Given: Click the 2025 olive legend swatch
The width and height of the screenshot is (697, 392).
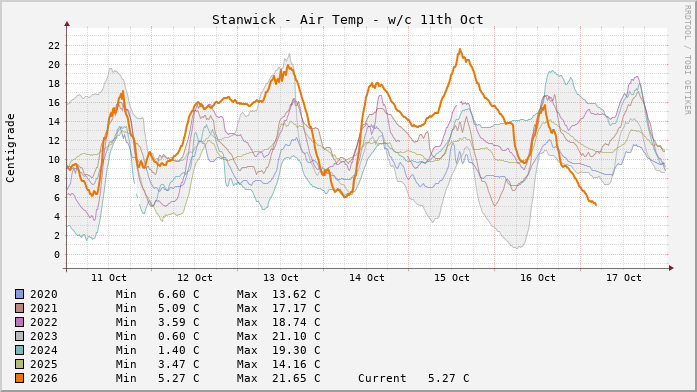Looking at the screenshot, I should [x=20, y=364].
